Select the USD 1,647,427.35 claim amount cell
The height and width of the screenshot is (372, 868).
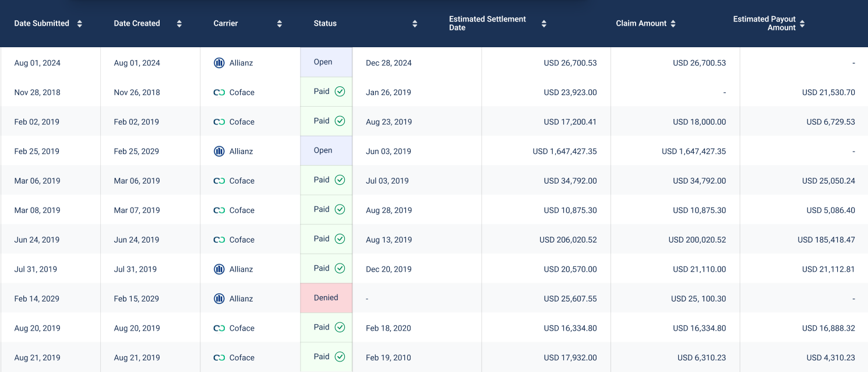click(694, 151)
